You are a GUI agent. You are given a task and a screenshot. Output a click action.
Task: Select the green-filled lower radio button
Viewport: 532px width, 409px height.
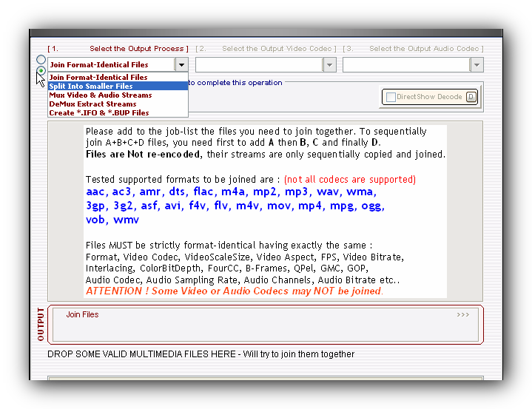[41, 71]
